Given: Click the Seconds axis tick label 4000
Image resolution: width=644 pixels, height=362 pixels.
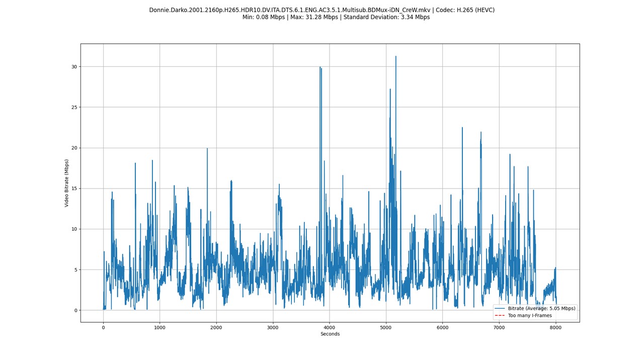Looking at the screenshot, I should pos(330,327).
